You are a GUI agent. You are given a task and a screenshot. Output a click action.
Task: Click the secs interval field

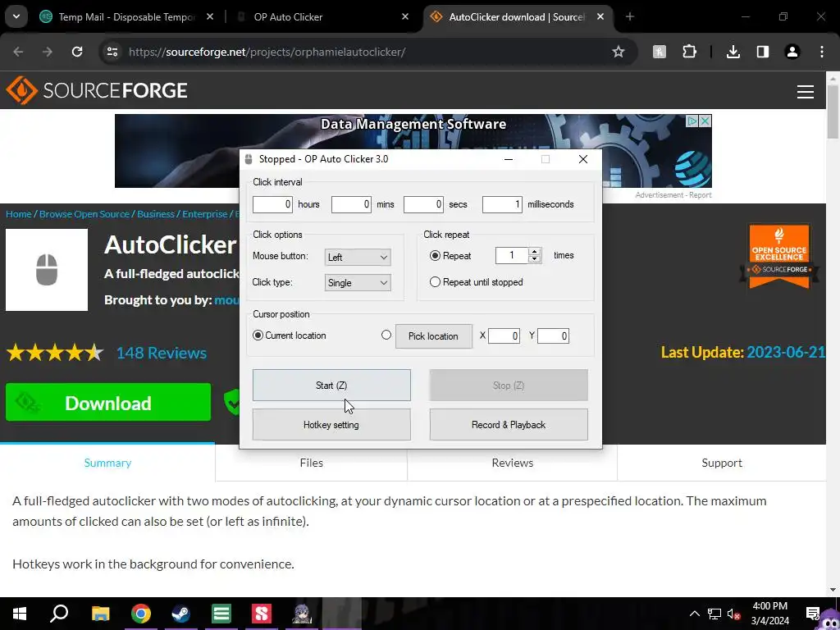point(423,204)
